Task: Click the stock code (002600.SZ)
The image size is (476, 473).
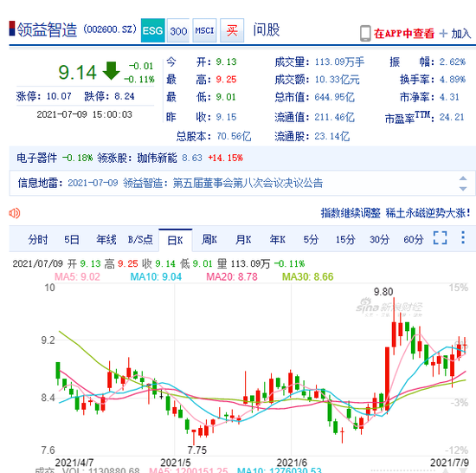Action: point(110,29)
